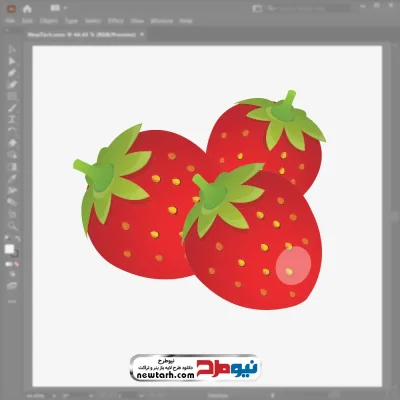The image size is (400, 400).
Task: Open Edit Toolbar three dots
Action: coord(12,301)
